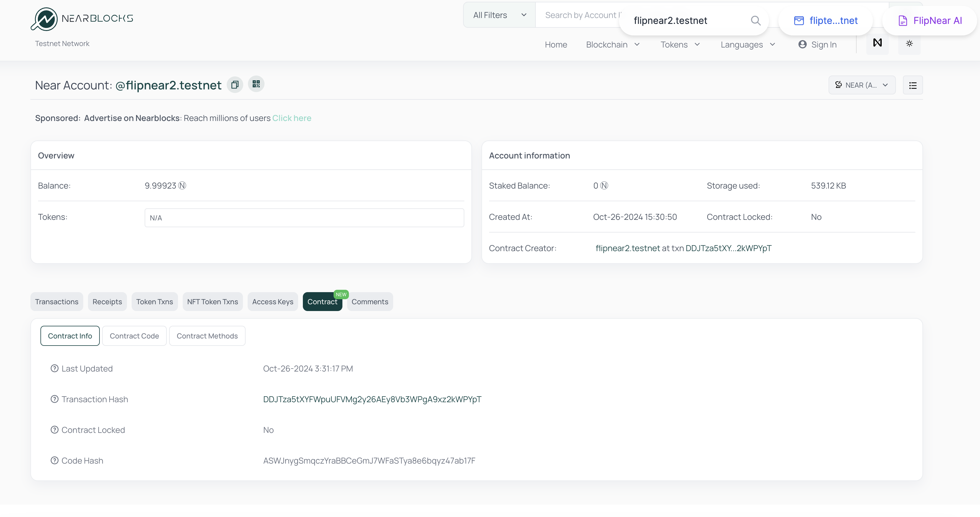Expand the Languages dropdown
The image size is (980, 517).
click(x=748, y=45)
